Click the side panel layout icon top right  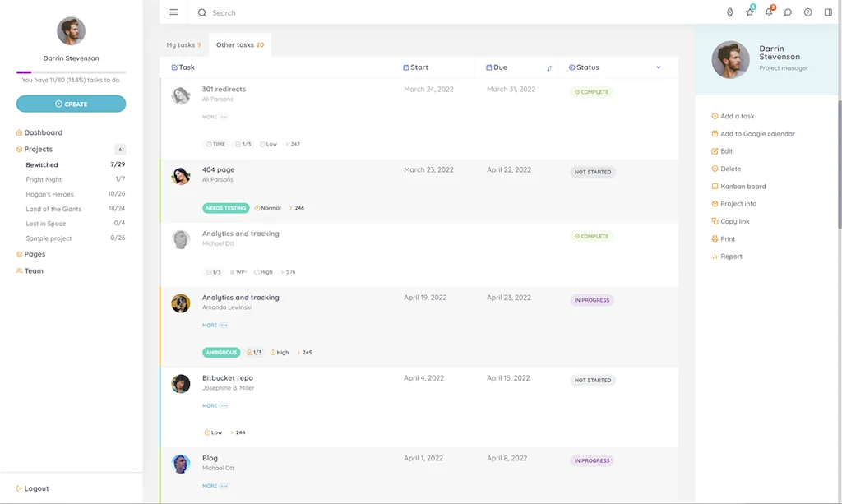click(828, 12)
